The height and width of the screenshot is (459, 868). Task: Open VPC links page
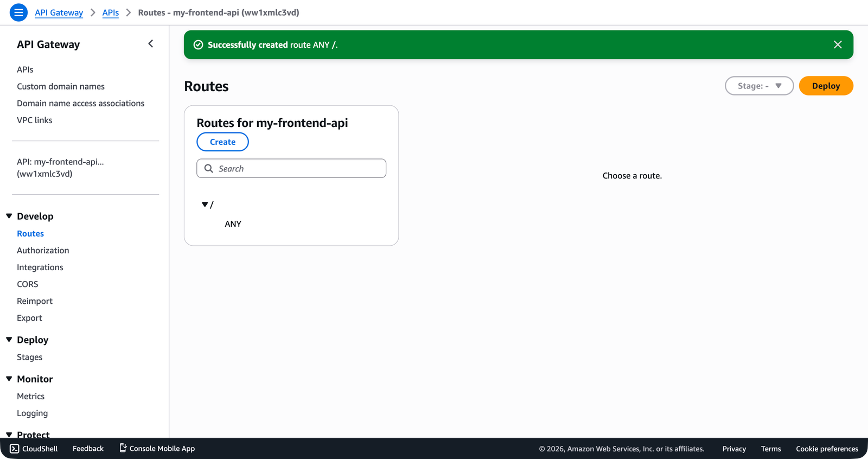click(x=35, y=120)
